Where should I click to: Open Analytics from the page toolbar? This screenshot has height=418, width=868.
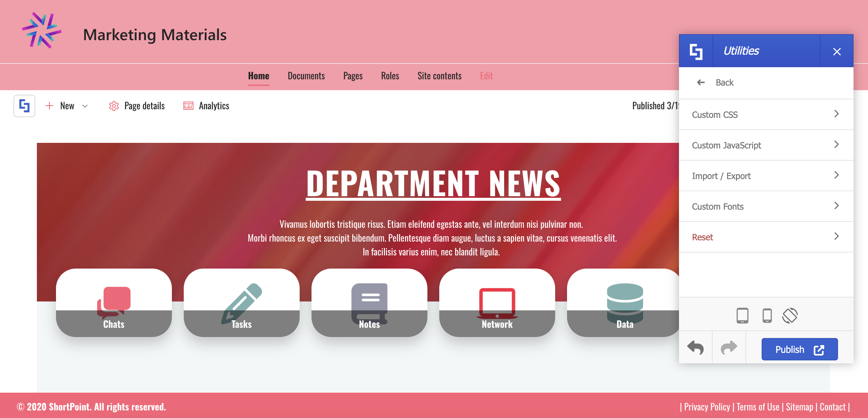pyautogui.click(x=206, y=106)
